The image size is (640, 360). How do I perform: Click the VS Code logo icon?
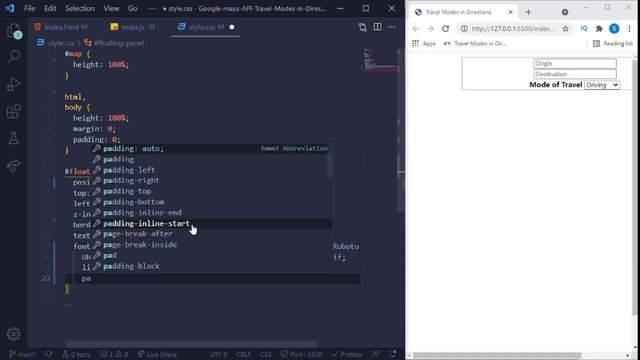pyautogui.click(x=9, y=8)
